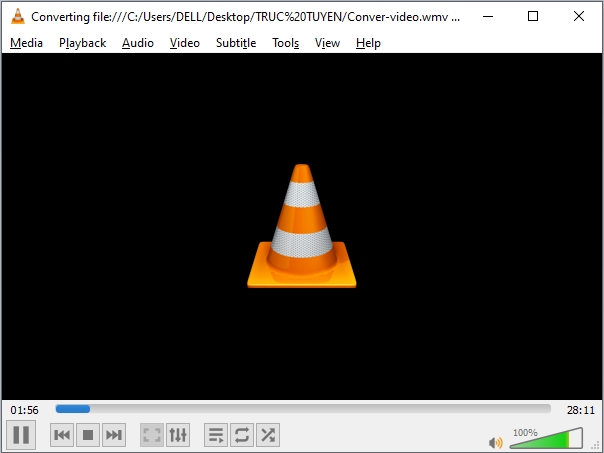Open the Video menu

click(x=185, y=43)
